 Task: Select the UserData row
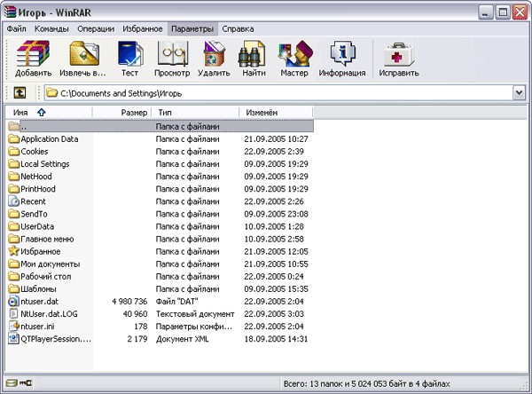(x=160, y=226)
